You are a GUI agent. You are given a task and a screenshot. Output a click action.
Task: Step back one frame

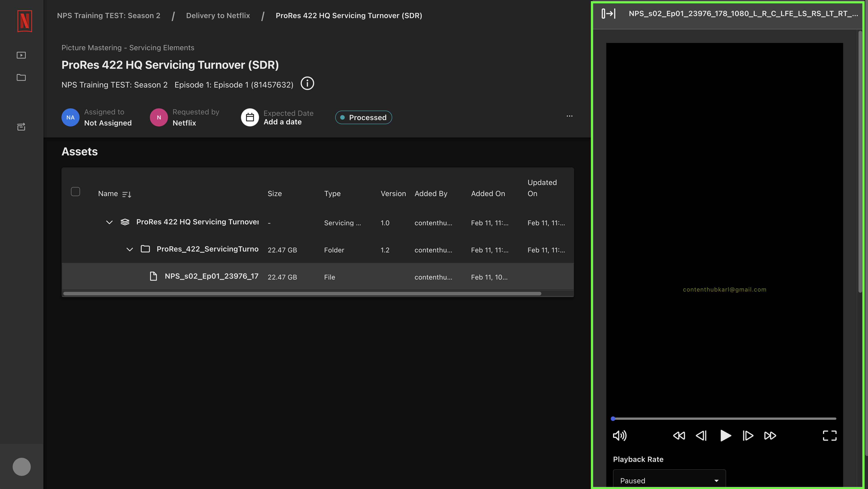coord(701,436)
